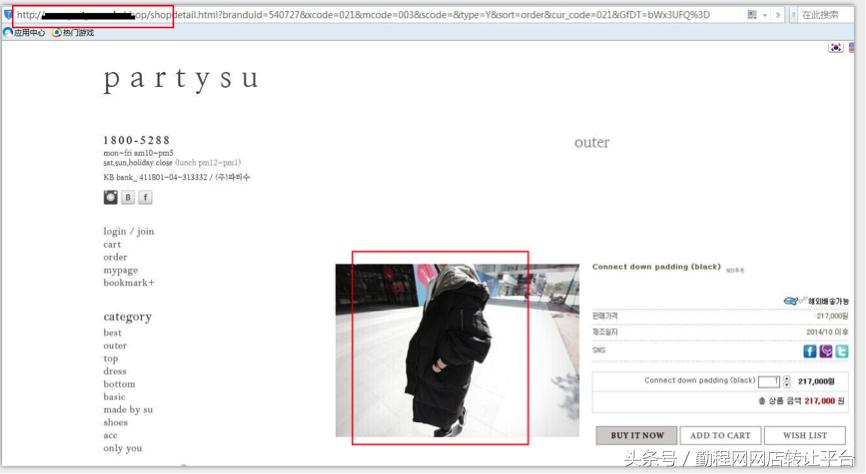
Task: Share product via Twitter SNS icon
Action: 842,351
